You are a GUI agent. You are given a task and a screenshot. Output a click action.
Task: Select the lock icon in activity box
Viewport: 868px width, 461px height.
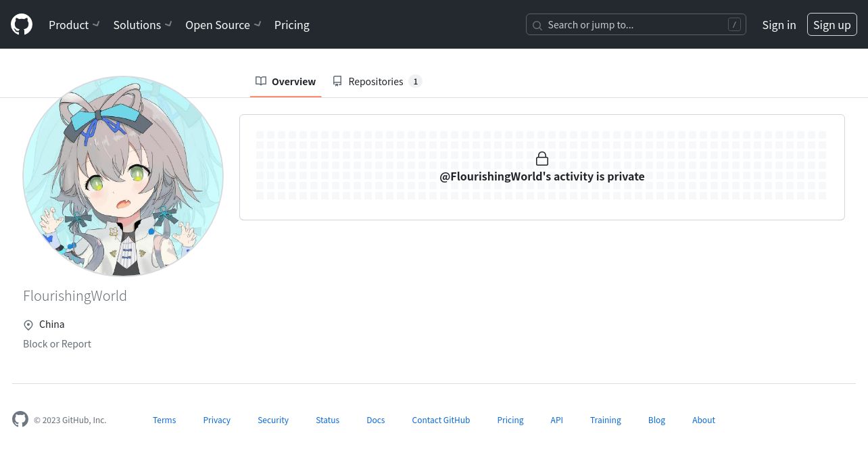[x=542, y=159]
